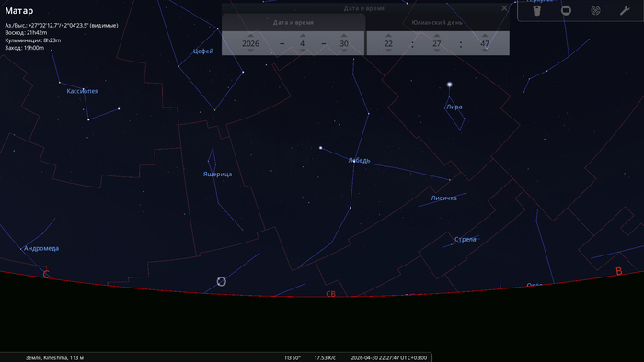The height and width of the screenshot is (362, 644).
Task: Click the date-time readout in the bottom status bar
Action: click(388, 358)
